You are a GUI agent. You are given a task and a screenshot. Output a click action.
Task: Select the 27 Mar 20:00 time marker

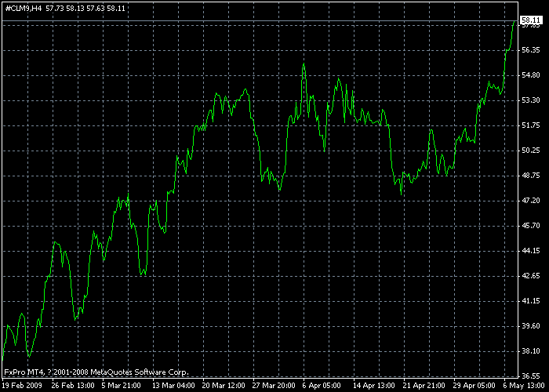tap(274, 387)
